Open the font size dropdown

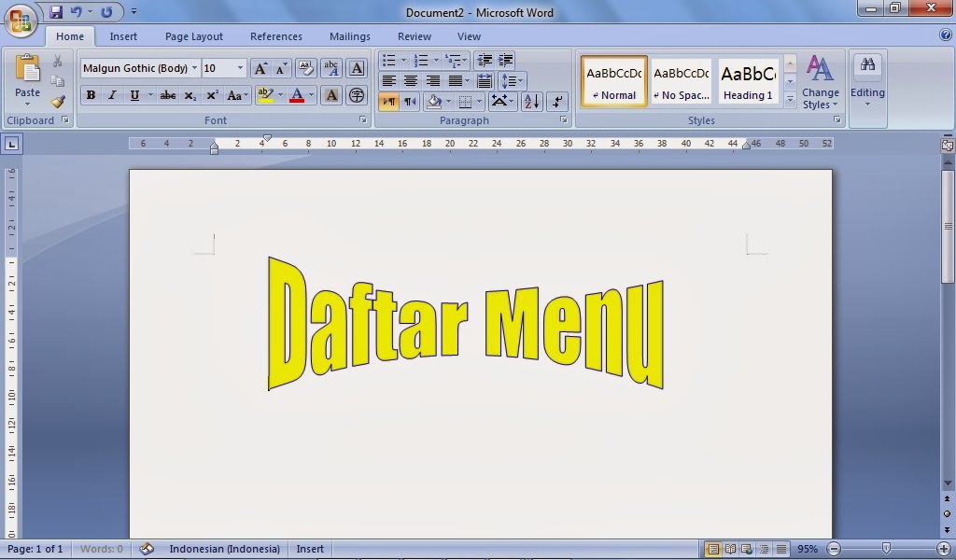240,68
